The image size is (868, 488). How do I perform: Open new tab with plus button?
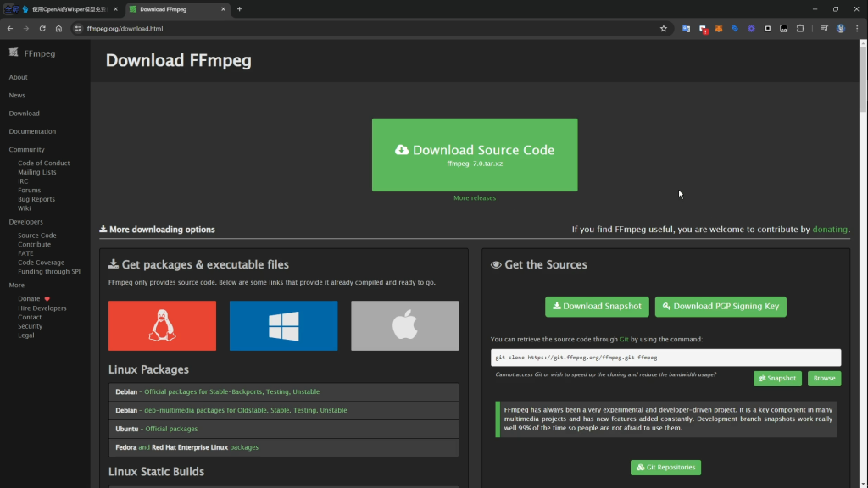click(239, 9)
